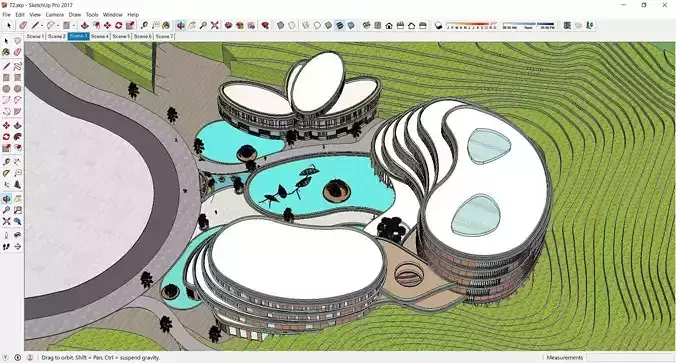Enable Wireframe face style
676x363 pixels.
tap(306, 25)
